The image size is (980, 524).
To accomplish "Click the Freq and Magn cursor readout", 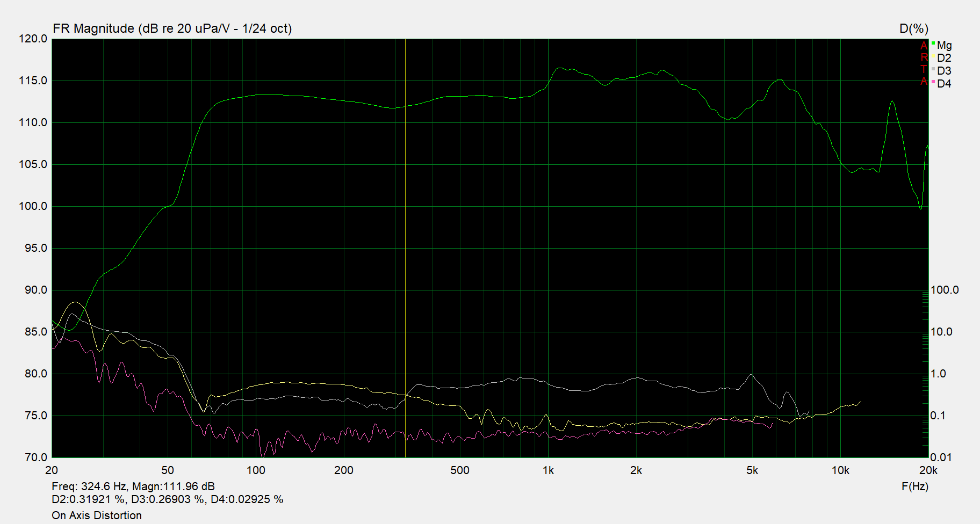I will point(133,486).
